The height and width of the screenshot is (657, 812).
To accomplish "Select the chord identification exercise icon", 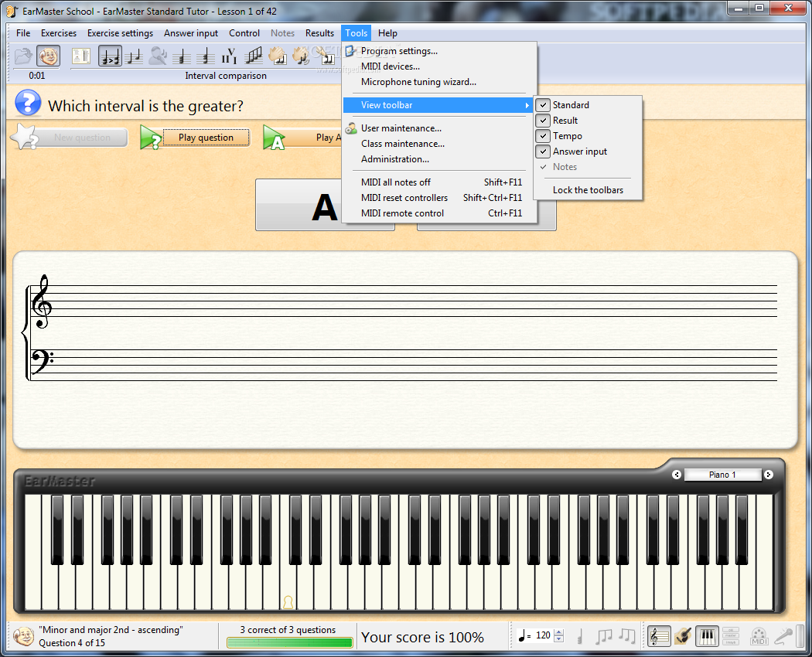I will (182, 56).
